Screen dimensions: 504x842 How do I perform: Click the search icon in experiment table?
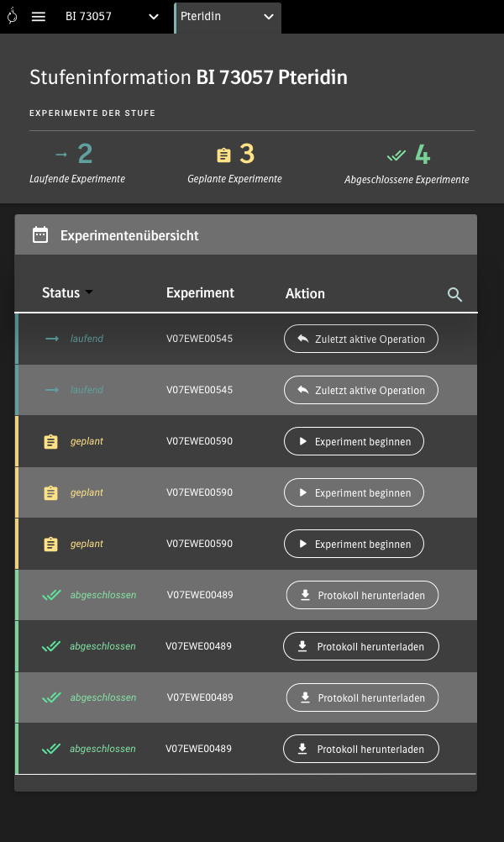point(454,294)
